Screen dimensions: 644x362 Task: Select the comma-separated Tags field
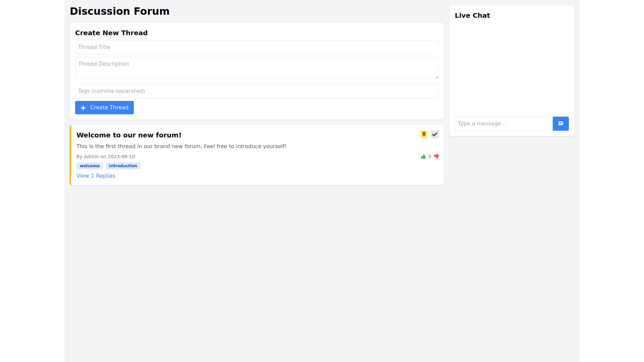coord(257,91)
